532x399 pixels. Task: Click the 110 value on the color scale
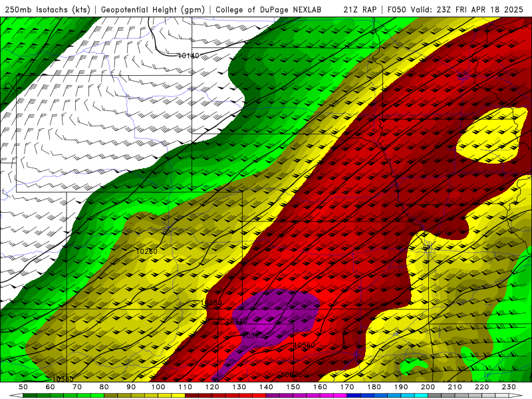[185, 387]
